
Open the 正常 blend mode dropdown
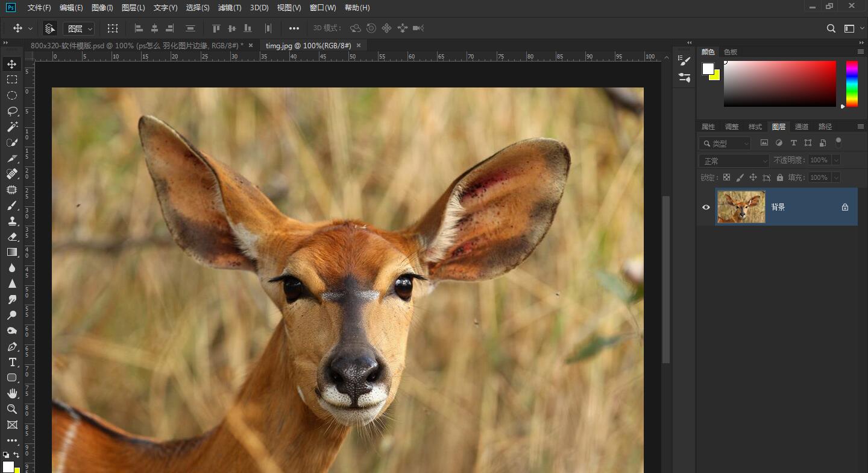(734, 160)
